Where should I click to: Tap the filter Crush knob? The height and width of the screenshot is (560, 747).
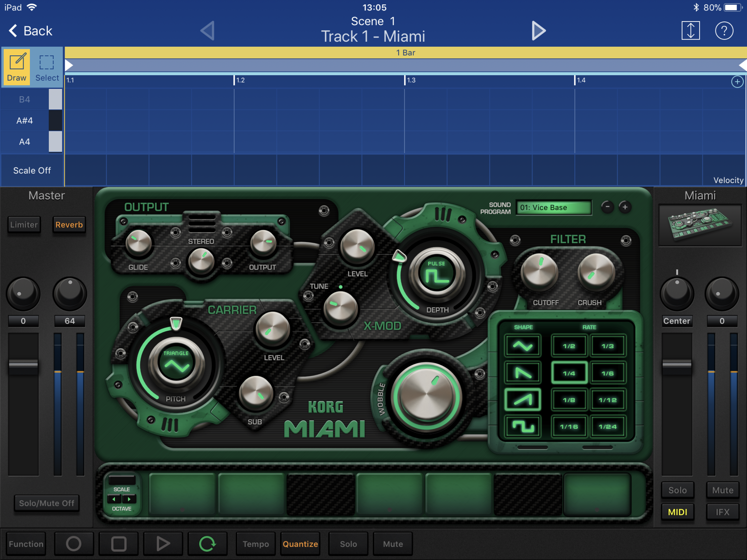[597, 273]
